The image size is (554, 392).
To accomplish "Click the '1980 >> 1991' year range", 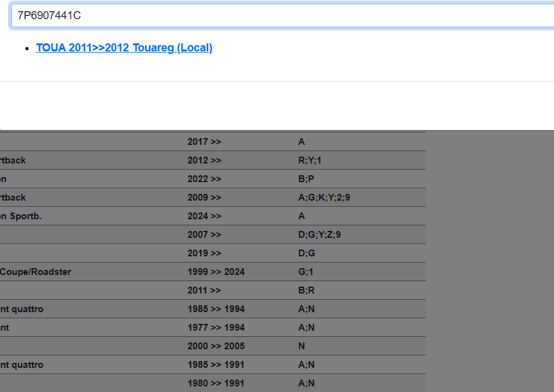I will [x=216, y=383].
